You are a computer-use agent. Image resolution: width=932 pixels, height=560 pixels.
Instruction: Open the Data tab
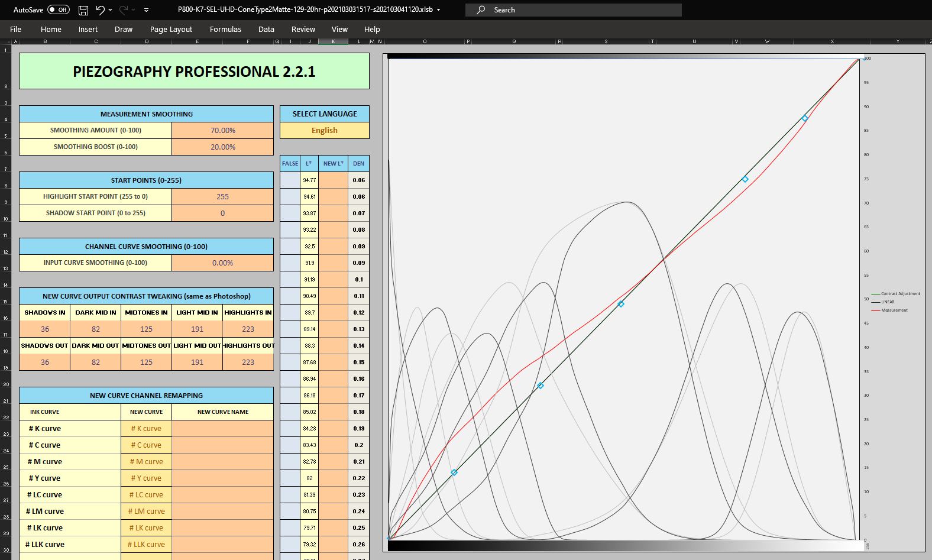(x=266, y=29)
